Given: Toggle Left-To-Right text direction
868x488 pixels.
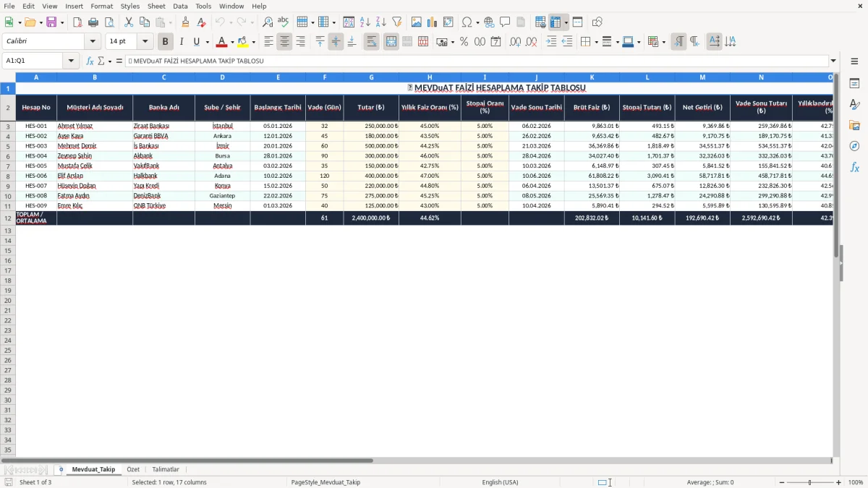Looking at the screenshot, I should coord(678,42).
